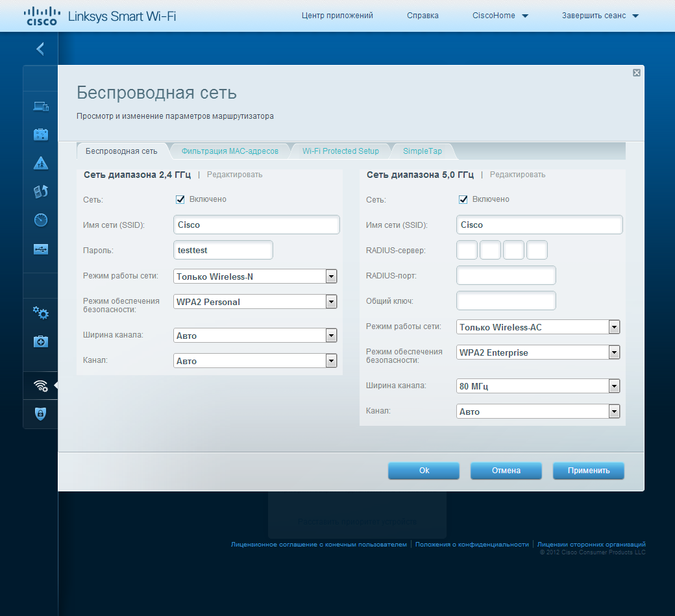Expand Завершить сеанс menu
The height and width of the screenshot is (616, 675).
pos(600,16)
